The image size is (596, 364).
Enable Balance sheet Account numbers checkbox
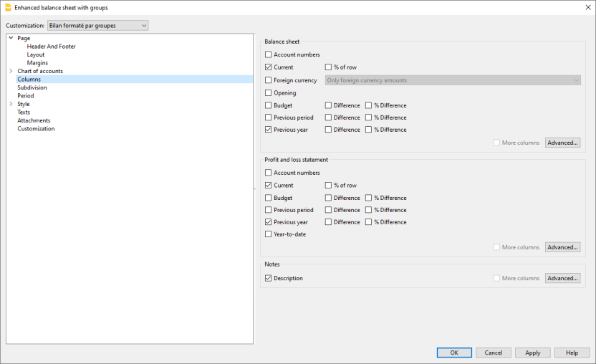coord(269,54)
